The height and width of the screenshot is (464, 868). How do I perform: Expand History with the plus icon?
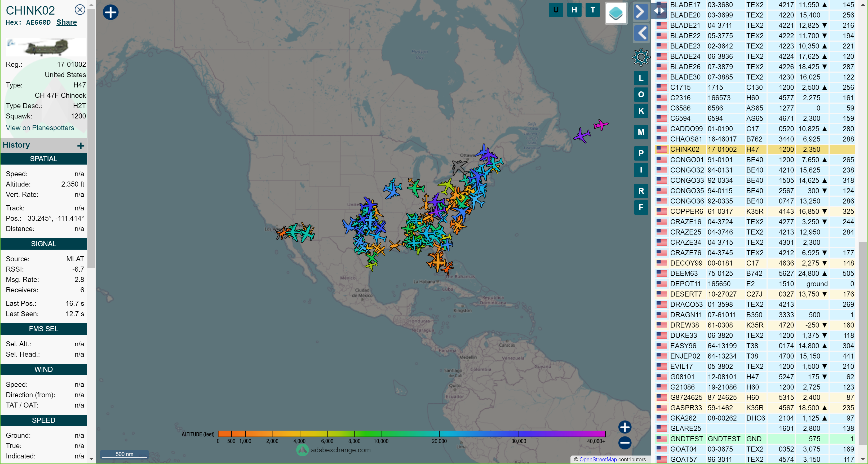coord(81,145)
